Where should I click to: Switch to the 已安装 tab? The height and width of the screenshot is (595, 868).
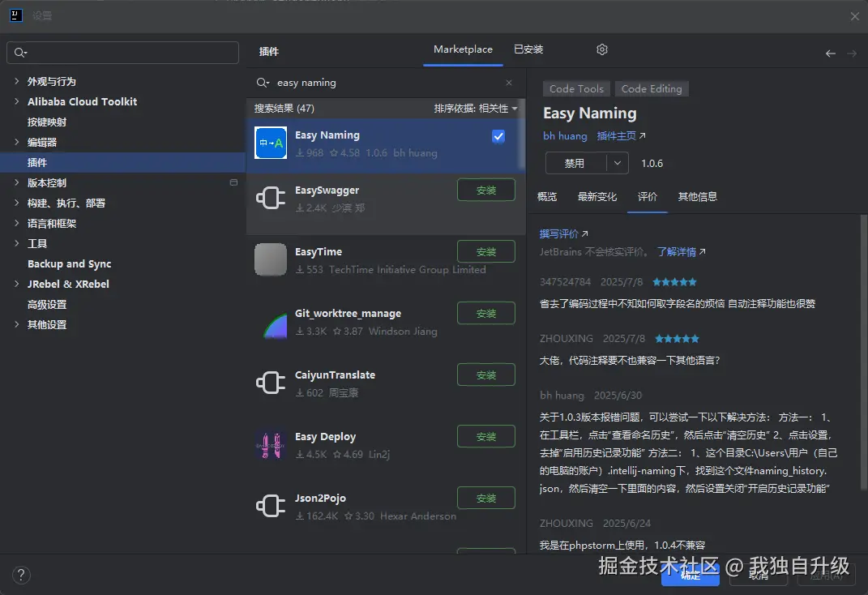coord(528,49)
